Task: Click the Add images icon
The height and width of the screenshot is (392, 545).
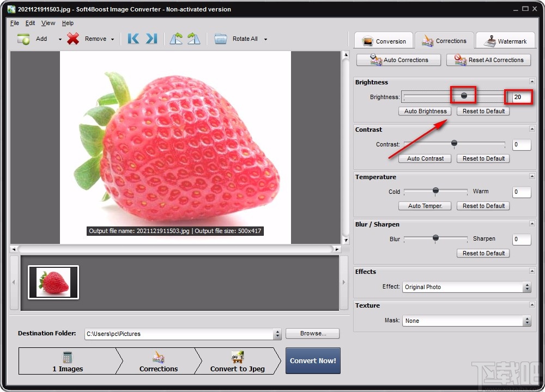Action: click(23, 39)
